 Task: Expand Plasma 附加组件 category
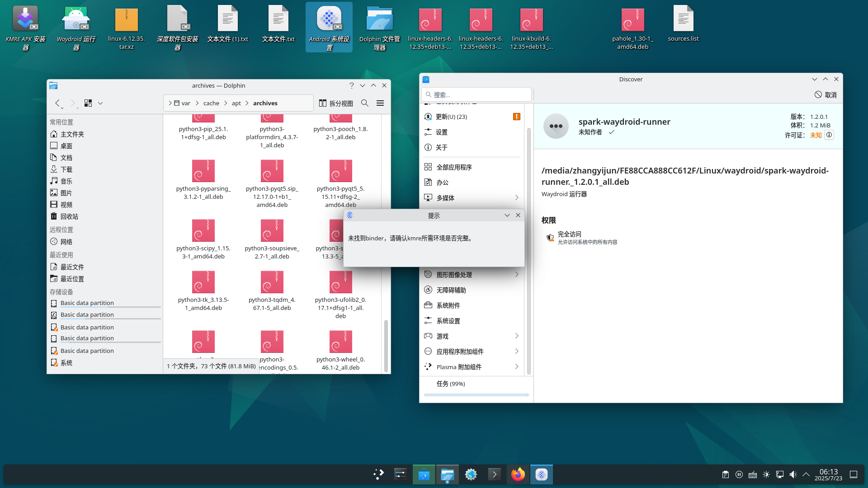[x=517, y=366]
